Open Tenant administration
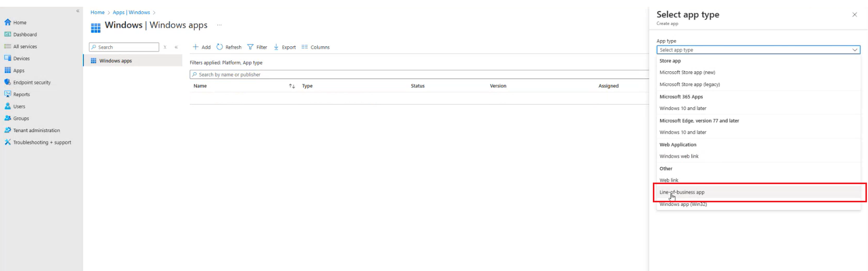Image resolution: width=868 pixels, height=271 pixels. click(x=36, y=130)
